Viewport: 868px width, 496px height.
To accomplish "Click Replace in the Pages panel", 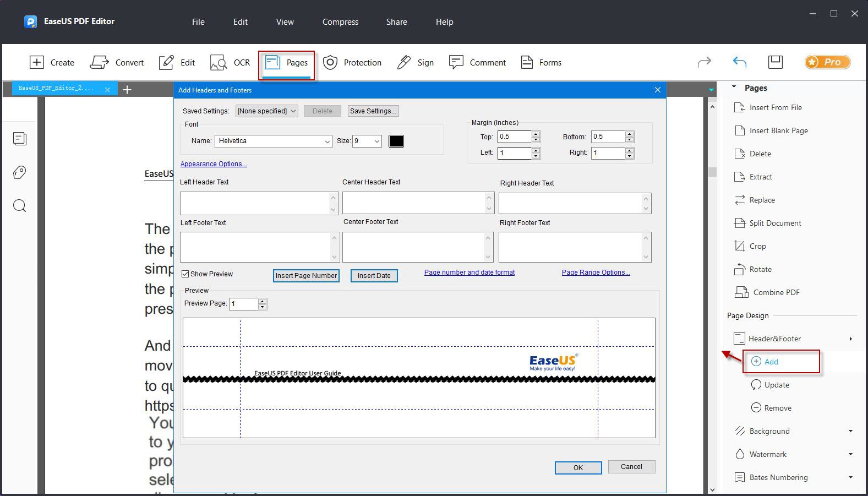I will [x=755, y=200].
